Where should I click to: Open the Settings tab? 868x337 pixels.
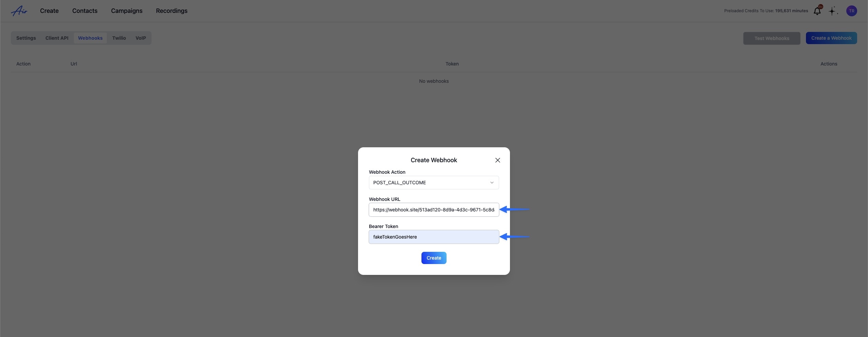point(26,38)
